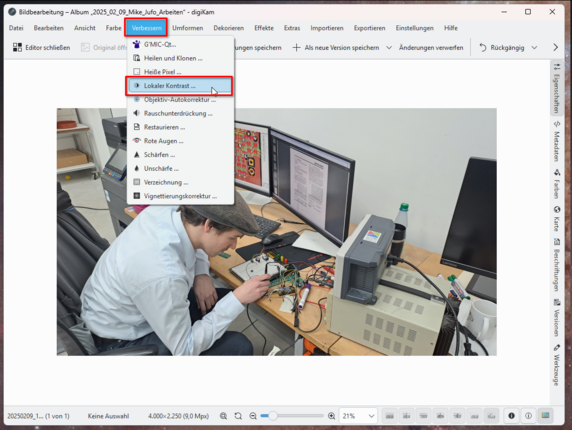572x430 pixels.
Task: Click Als neue Version speichern
Action: [x=336, y=48]
